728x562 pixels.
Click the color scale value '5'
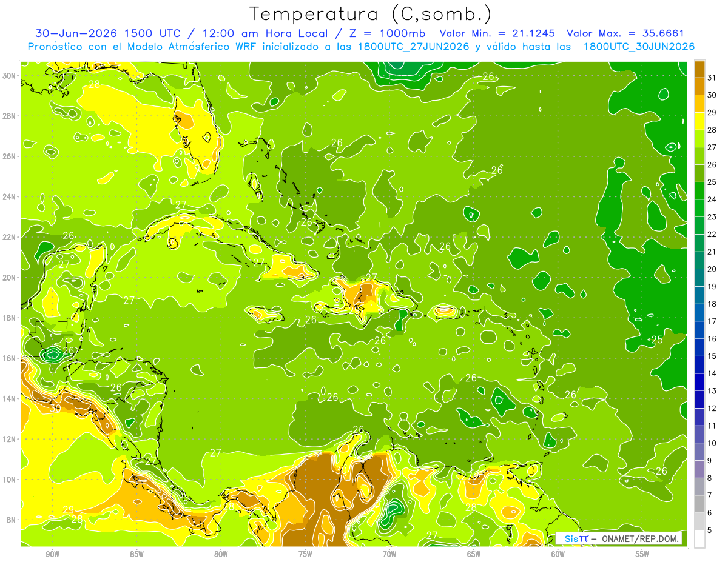[710, 530]
